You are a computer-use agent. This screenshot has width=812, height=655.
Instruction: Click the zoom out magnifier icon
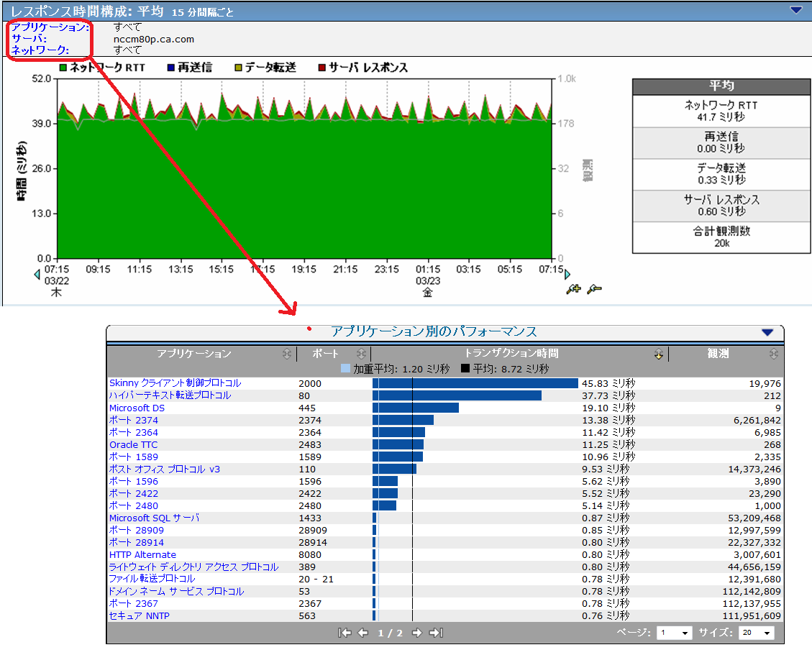point(594,290)
